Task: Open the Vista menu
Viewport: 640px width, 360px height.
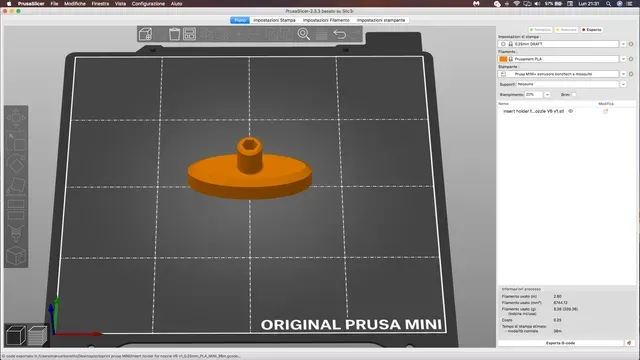Action: [x=120, y=4]
